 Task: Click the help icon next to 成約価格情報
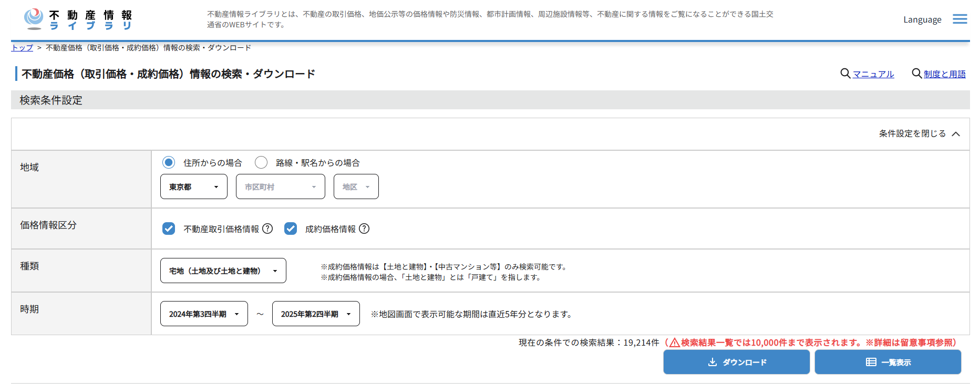364,229
